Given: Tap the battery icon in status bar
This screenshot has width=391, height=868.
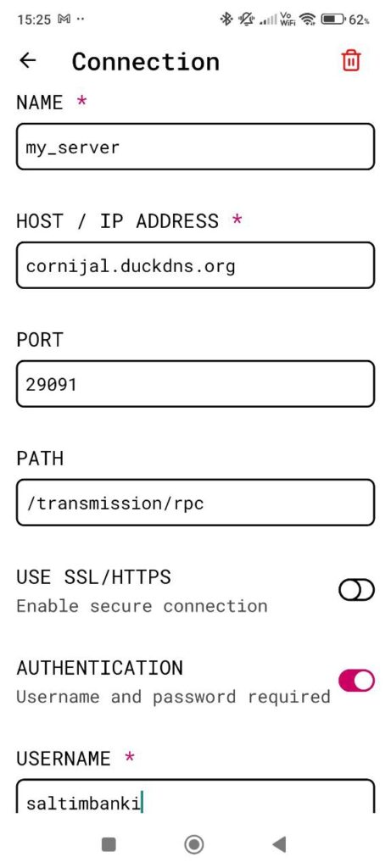Looking at the screenshot, I should click(333, 19).
